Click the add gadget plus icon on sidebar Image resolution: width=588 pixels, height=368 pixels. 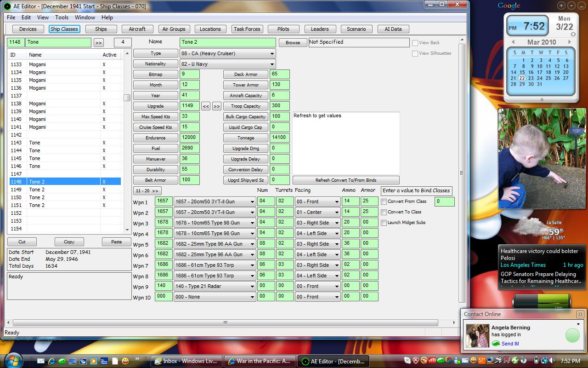pyautogui.click(x=561, y=6)
